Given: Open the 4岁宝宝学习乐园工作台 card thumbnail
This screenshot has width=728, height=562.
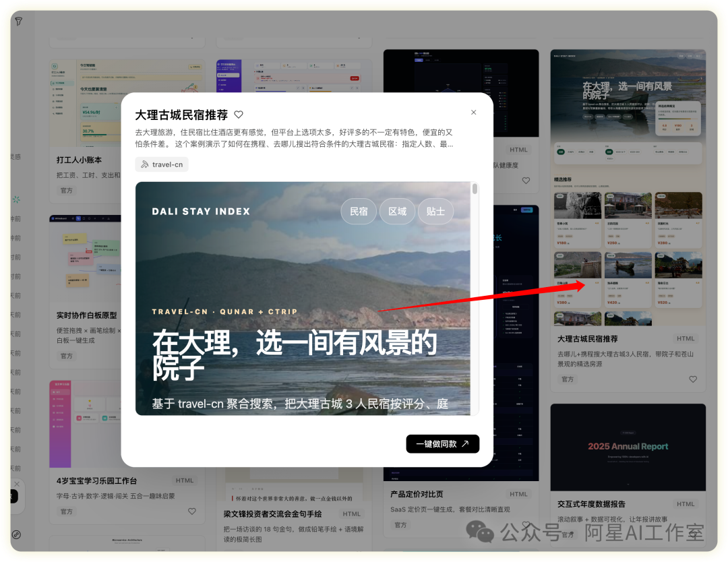Looking at the screenshot, I should click(86, 424).
